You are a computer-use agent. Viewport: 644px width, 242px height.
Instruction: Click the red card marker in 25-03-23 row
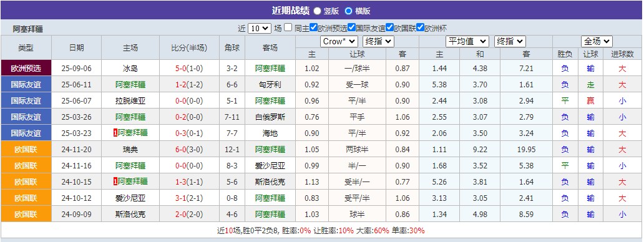tap(115, 132)
